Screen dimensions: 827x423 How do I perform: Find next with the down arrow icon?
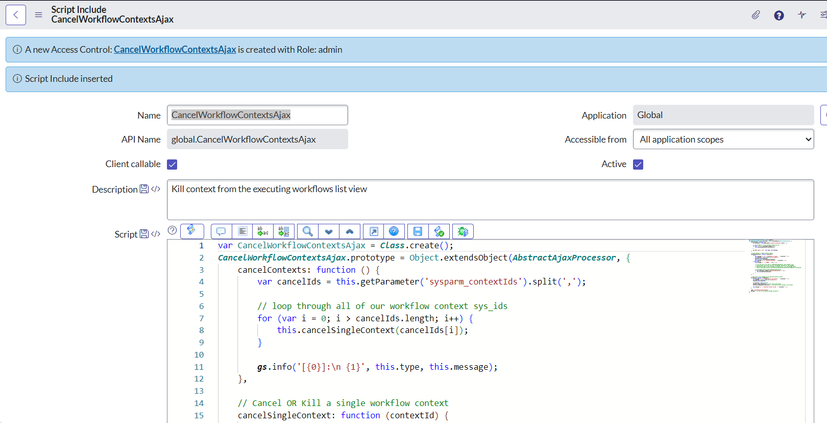tap(329, 231)
